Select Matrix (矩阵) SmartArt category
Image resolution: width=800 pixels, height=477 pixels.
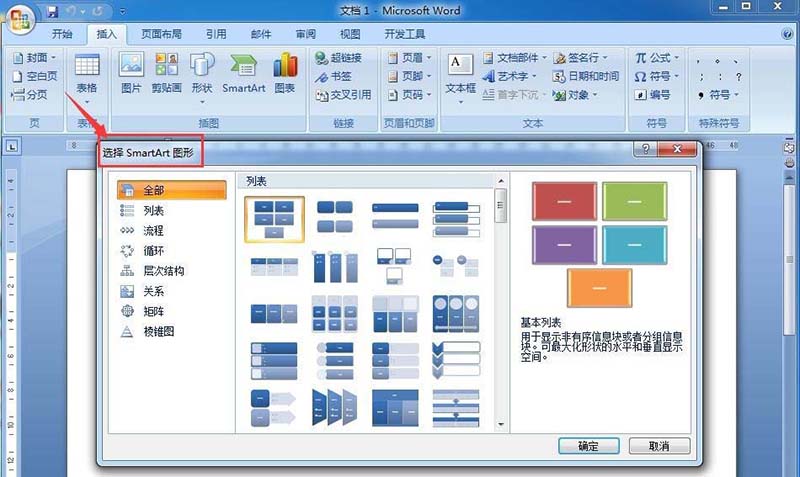click(x=171, y=311)
